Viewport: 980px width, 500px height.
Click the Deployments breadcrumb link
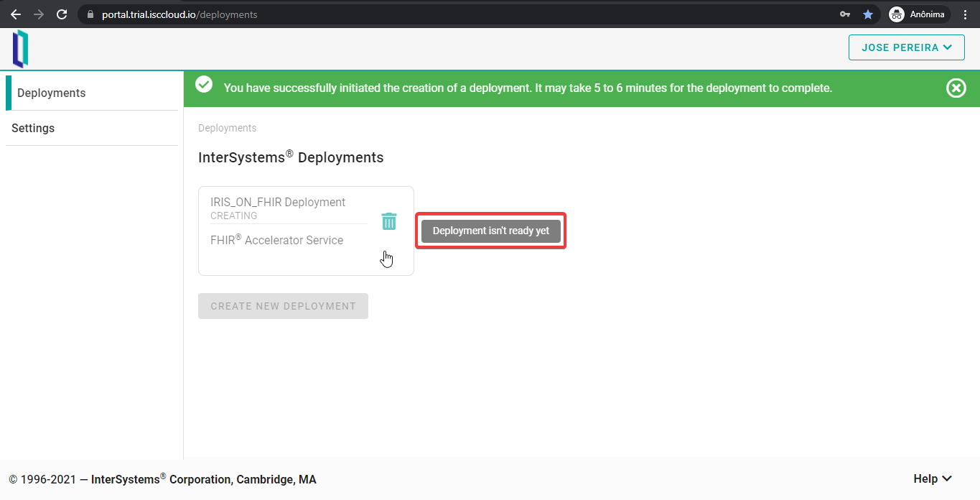tap(227, 128)
